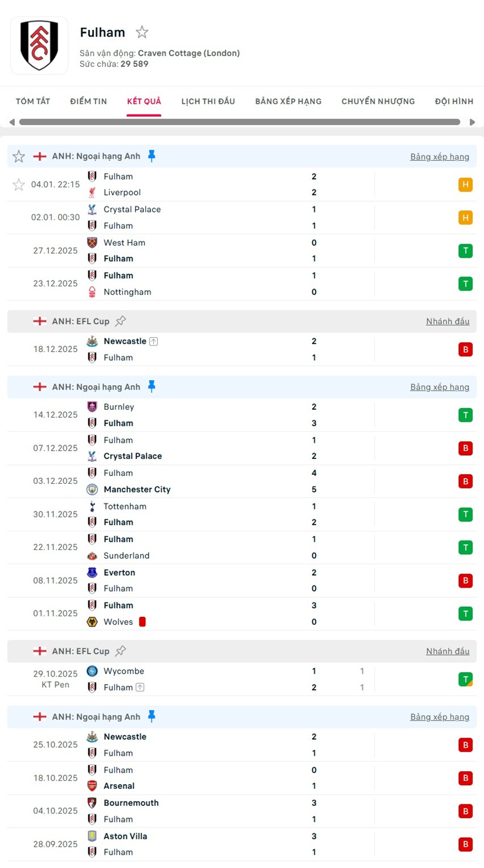Click the pin icon beside EFL Cup header
Image resolution: width=484 pixels, height=868 pixels.
click(120, 321)
